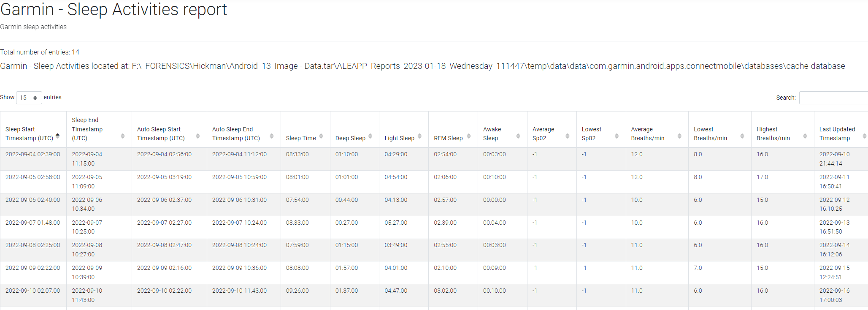Image resolution: width=868 pixels, height=310 pixels.
Task: Click sleep end 2022-09-06 10:34:00
Action: tap(87, 204)
